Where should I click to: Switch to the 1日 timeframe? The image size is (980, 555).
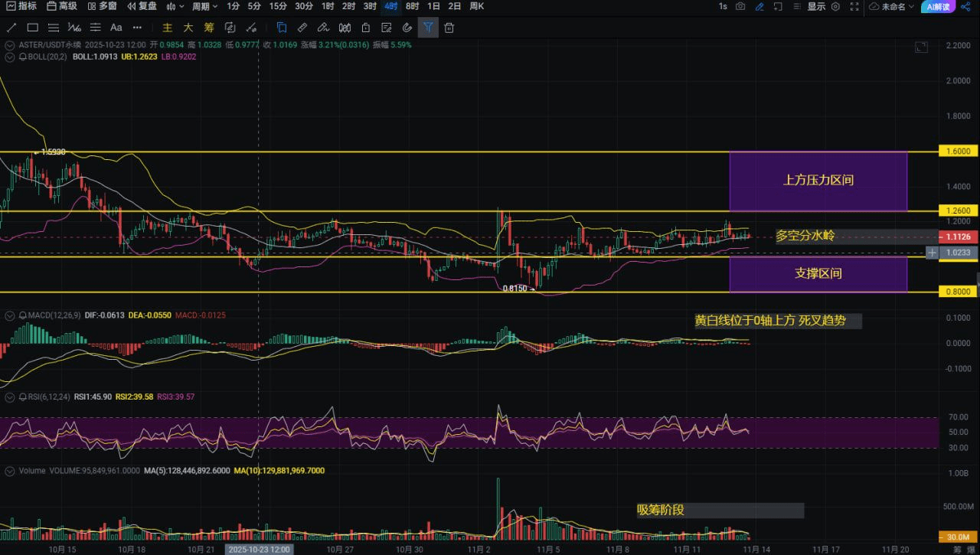click(433, 6)
